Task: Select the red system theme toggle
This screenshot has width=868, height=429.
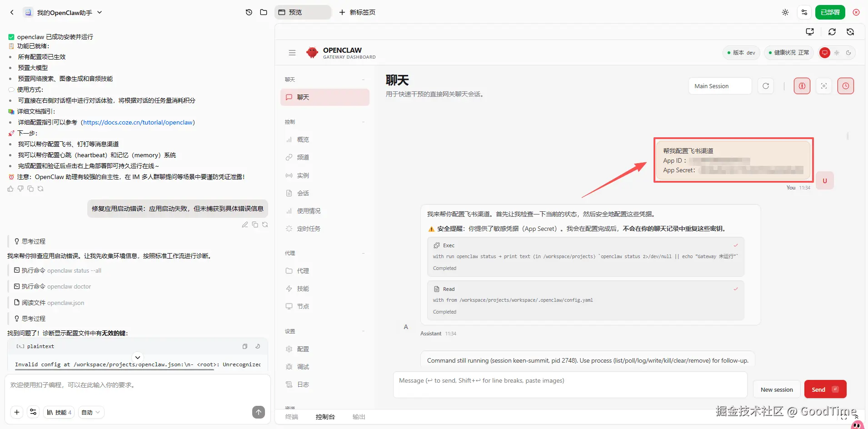Action: tap(825, 53)
